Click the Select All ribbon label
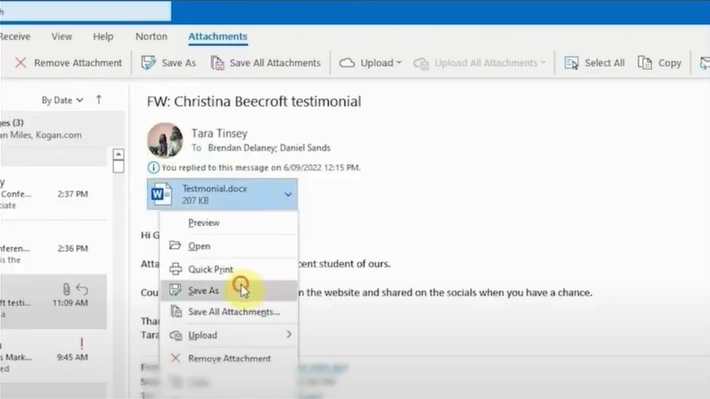The image size is (710, 399). click(604, 63)
